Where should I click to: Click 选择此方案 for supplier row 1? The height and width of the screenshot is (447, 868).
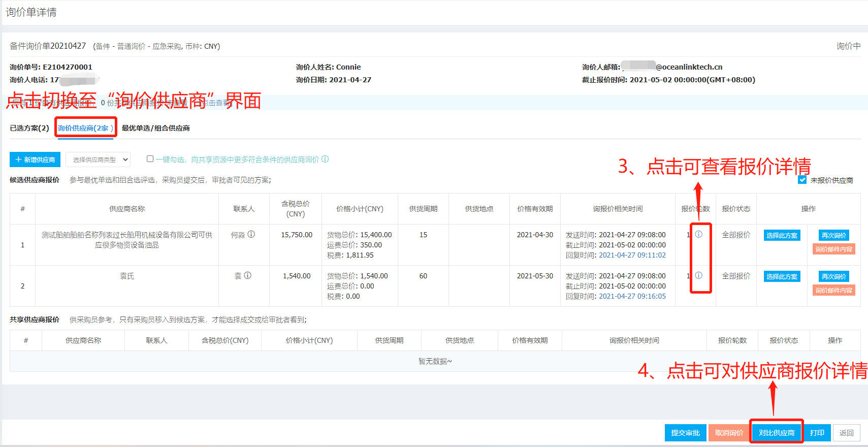[782, 235]
